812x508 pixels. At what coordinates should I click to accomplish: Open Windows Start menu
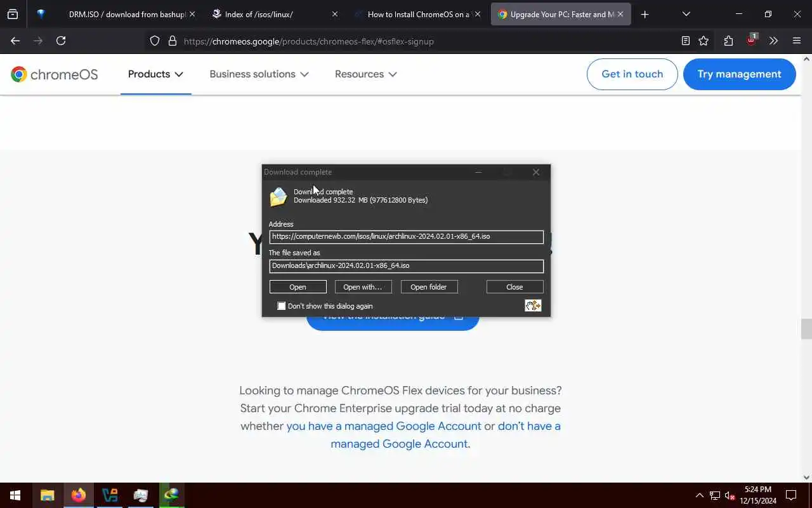[x=15, y=495]
